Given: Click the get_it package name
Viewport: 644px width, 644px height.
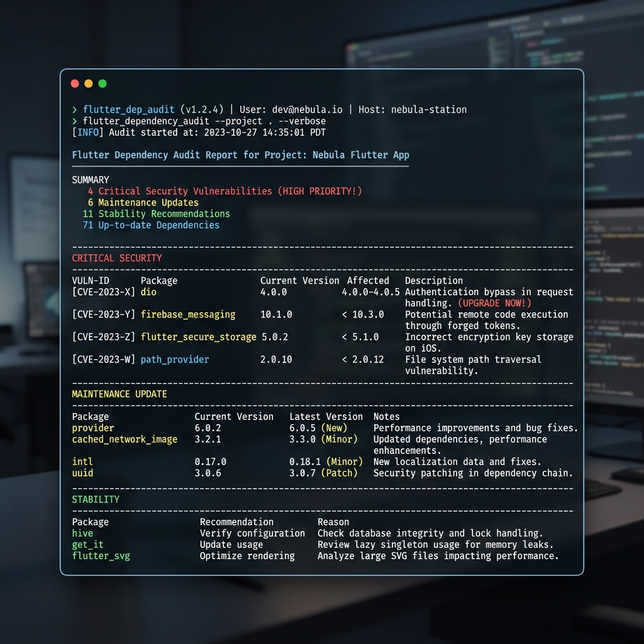Looking at the screenshot, I should pyautogui.click(x=87, y=545).
